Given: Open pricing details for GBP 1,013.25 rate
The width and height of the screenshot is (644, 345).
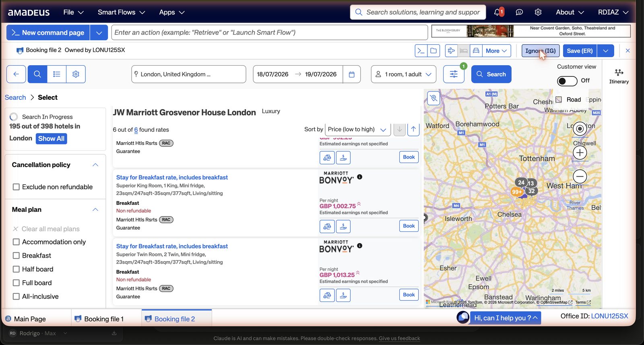Looking at the screenshot, I should click(343, 295).
